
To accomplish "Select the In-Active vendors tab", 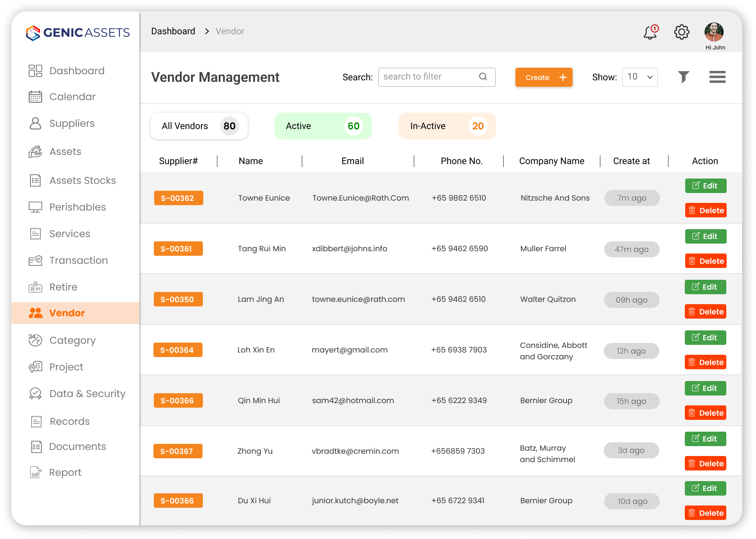I will click(447, 126).
